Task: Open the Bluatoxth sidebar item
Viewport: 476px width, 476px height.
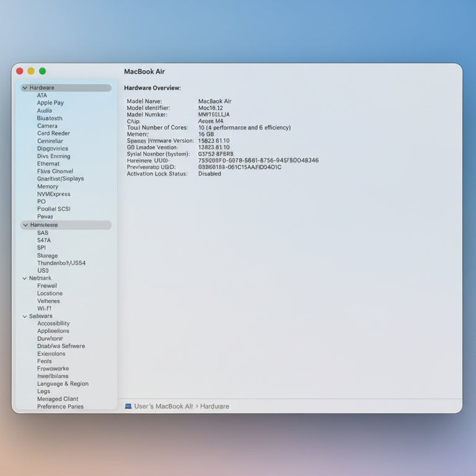Action: click(x=50, y=118)
